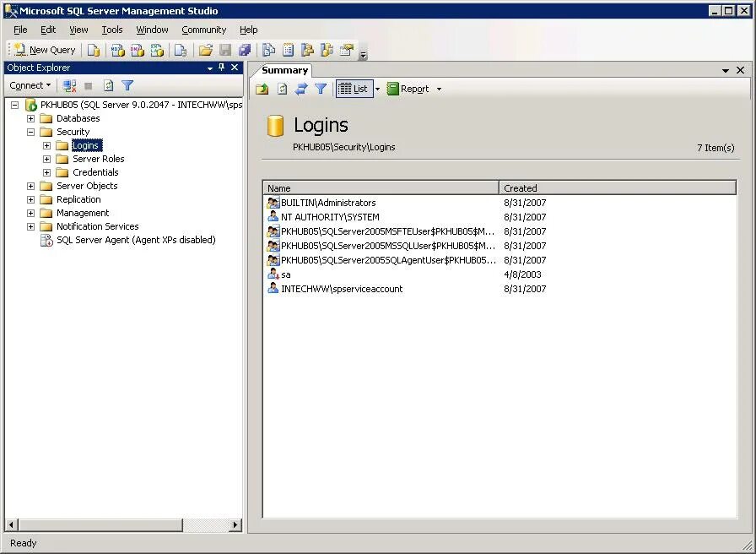Click the Save disk icon
Viewport: 756px width, 554px height.
[x=225, y=50]
